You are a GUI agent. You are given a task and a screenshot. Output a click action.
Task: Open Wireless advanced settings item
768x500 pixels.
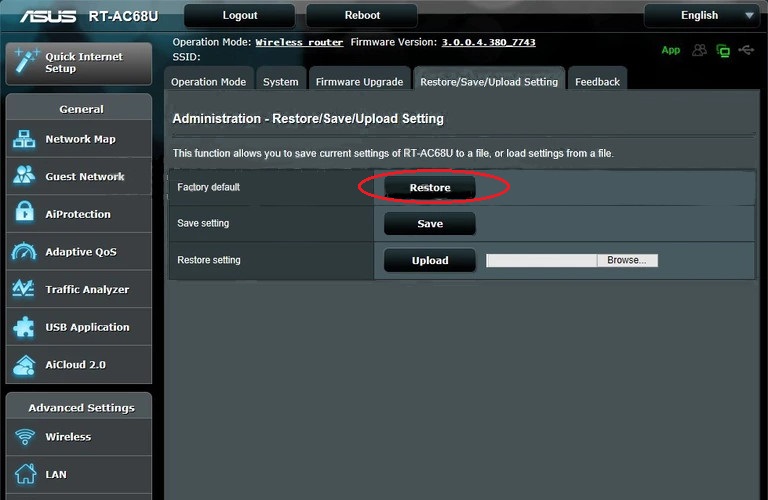coord(79,437)
